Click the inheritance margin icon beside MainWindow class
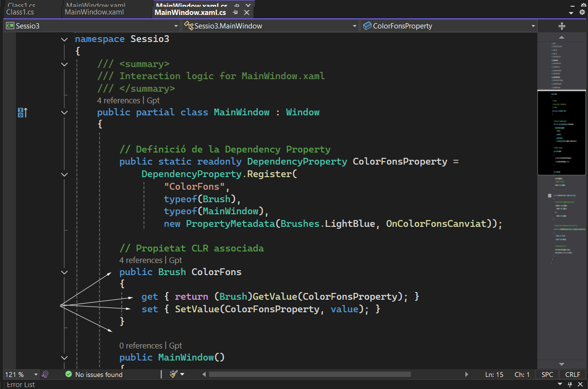Screen dimensions: 588x389 [x=22, y=112]
